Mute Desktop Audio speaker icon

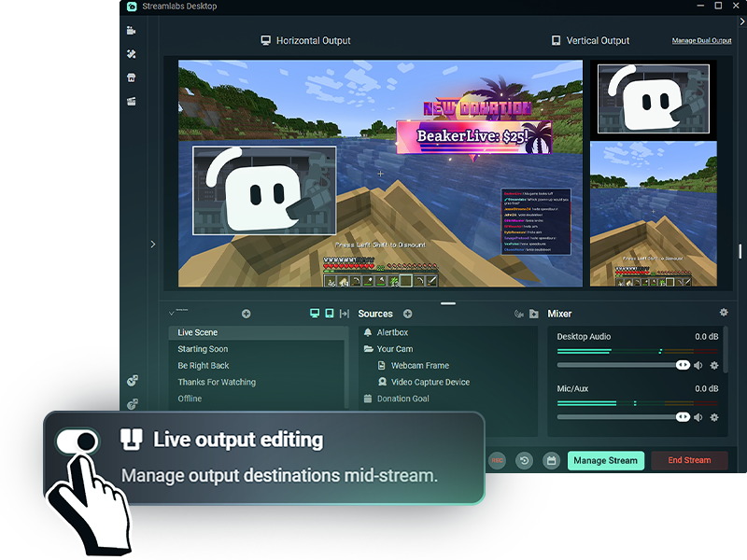[698, 365]
